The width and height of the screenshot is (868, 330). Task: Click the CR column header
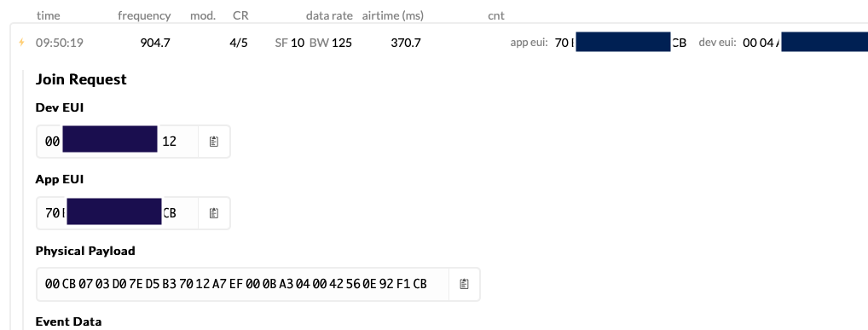pos(240,15)
